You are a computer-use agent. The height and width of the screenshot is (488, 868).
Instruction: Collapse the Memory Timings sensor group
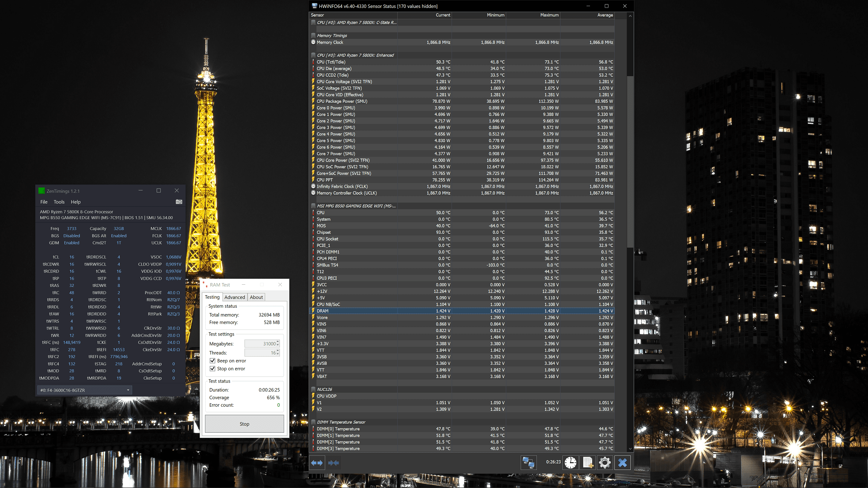coord(313,35)
